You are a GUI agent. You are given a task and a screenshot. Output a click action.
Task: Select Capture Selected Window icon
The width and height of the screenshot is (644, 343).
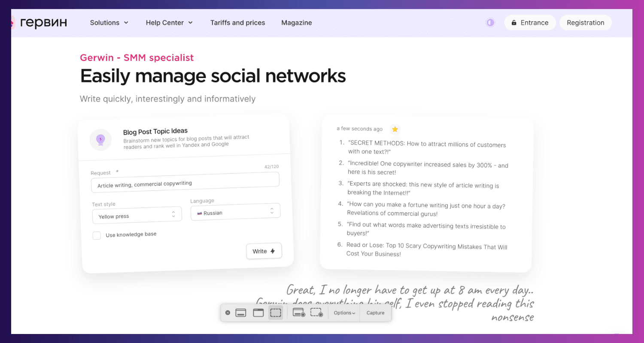pos(258,313)
